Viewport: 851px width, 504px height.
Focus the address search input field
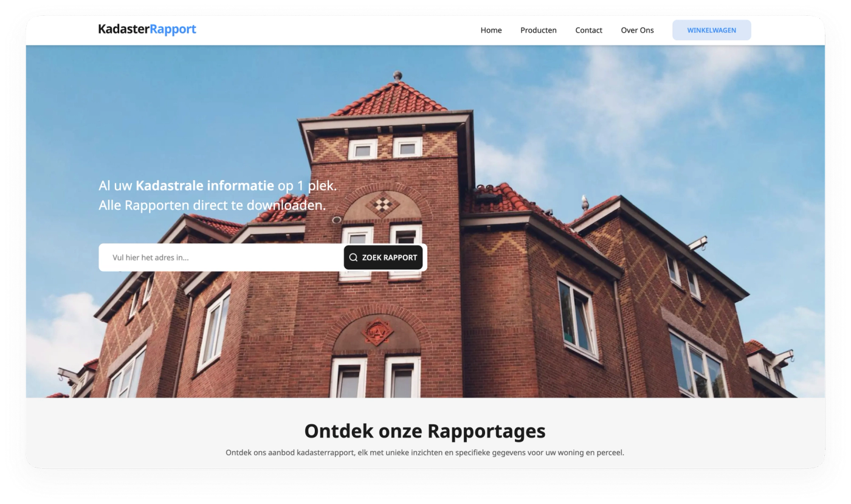pyautogui.click(x=222, y=257)
